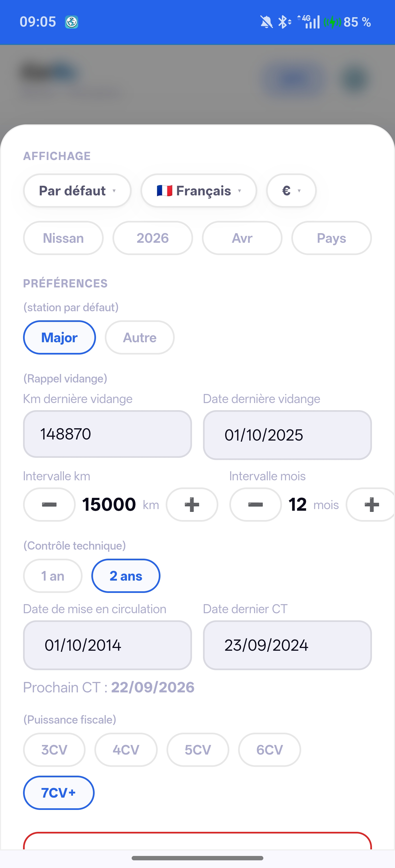This screenshot has width=395, height=868.
Task: Tap the muted notifications bell icon
Action: [266, 22]
